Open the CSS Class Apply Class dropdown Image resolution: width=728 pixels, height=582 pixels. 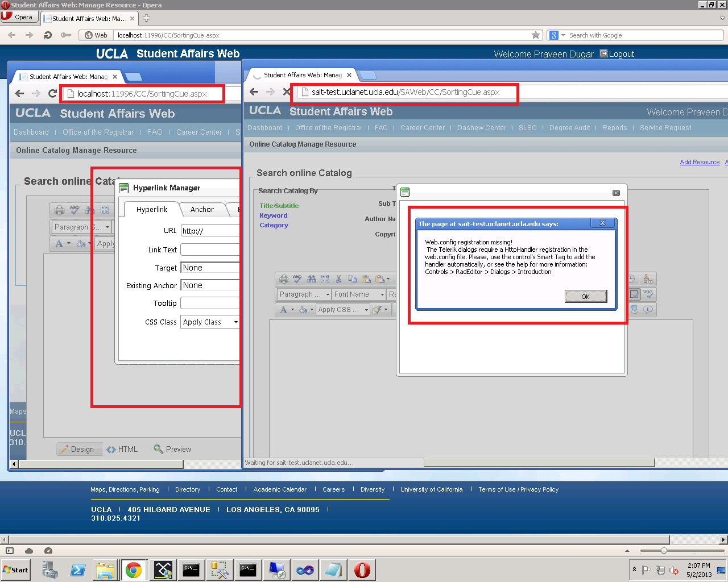pos(210,322)
